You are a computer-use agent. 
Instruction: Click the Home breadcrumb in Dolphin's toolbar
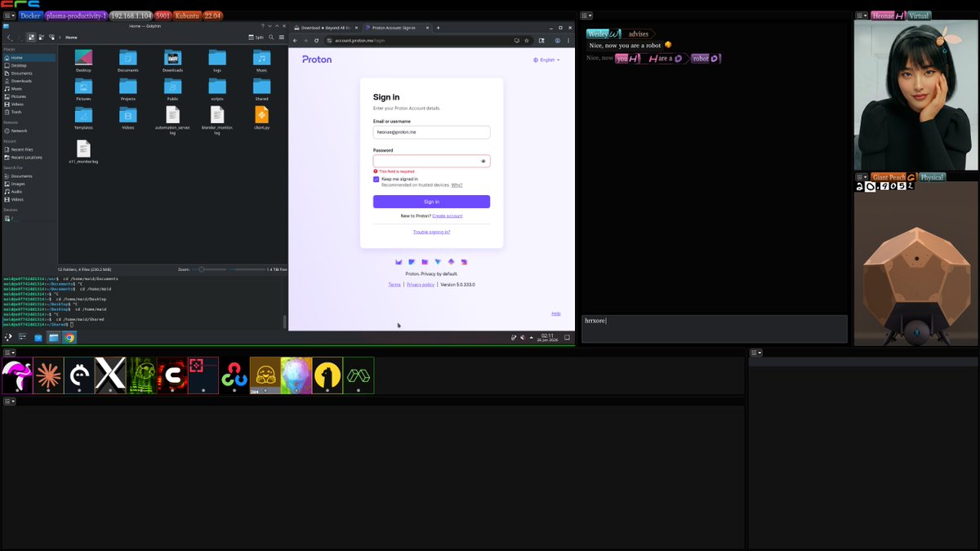pyautogui.click(x=71, y=37)
